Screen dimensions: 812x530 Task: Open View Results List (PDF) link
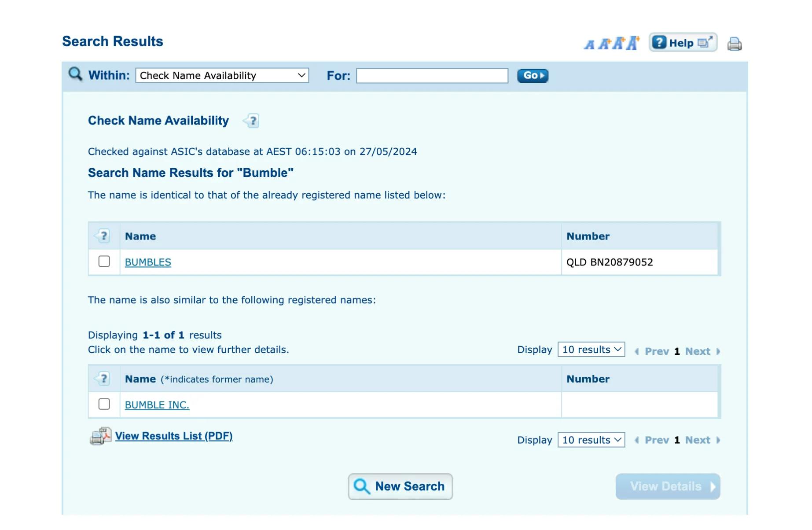(174, 436)
